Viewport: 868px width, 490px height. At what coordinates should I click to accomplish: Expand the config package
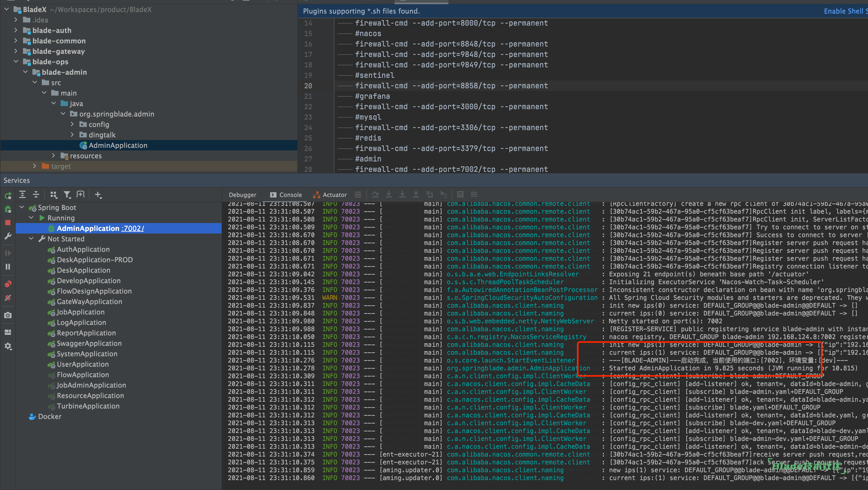click(x=72, y=124)
